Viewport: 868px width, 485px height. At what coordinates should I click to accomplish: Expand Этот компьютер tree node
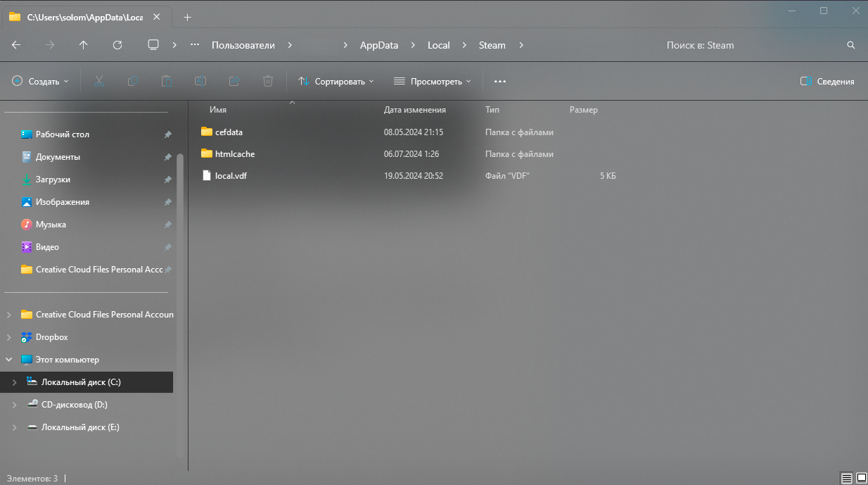pyautogui.click(x=9, y=360)
